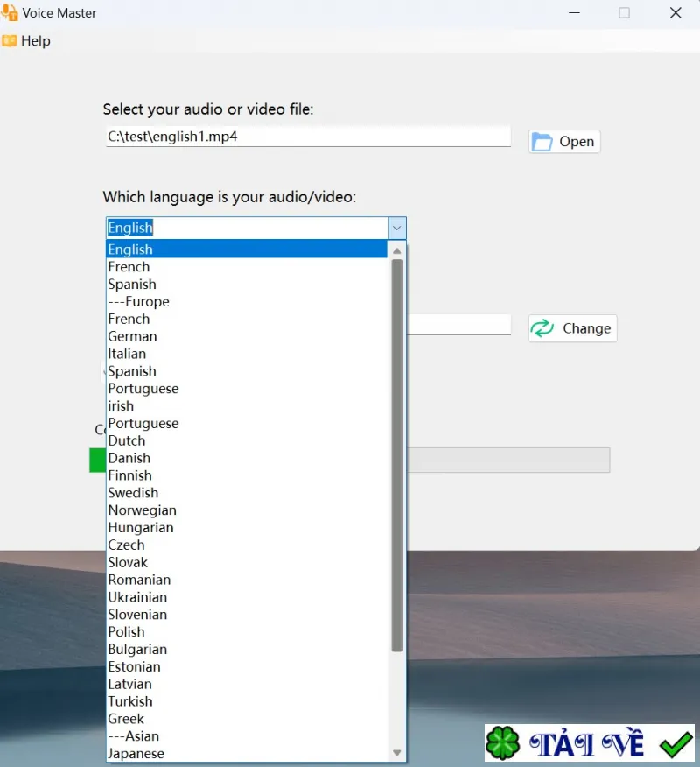Collapse the language combo box arrow
The width and height of the screenshot is (700, 767).
coord(397,228)
